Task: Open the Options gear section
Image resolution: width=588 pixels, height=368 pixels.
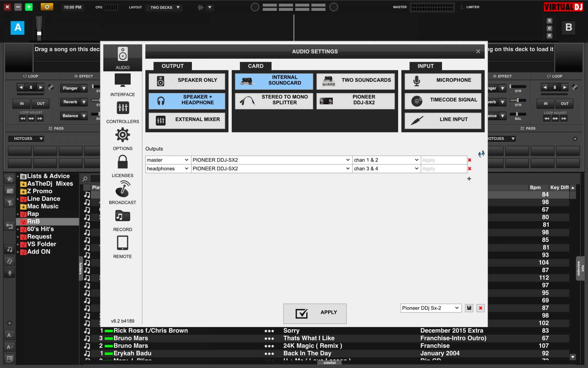Action: (x=122, y=139)
